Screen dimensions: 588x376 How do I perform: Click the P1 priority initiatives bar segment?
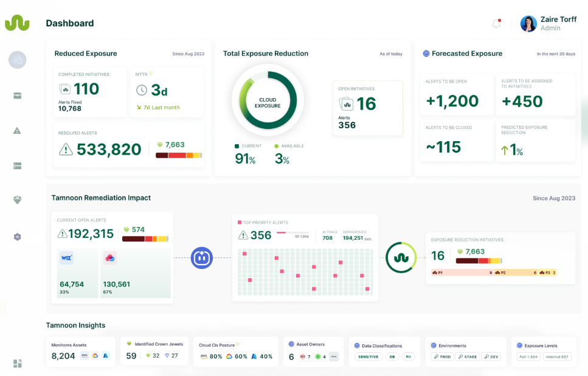pyautogui.click(x=462, y=273)
